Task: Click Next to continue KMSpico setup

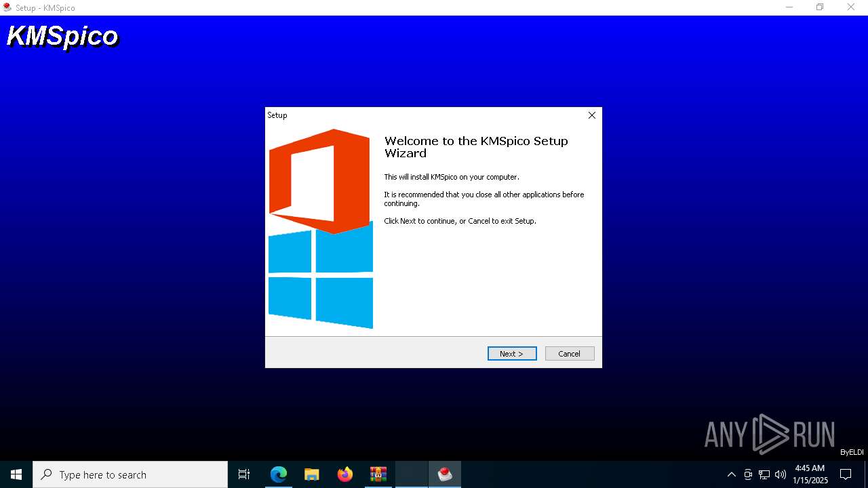Action: tap(512, 354)
